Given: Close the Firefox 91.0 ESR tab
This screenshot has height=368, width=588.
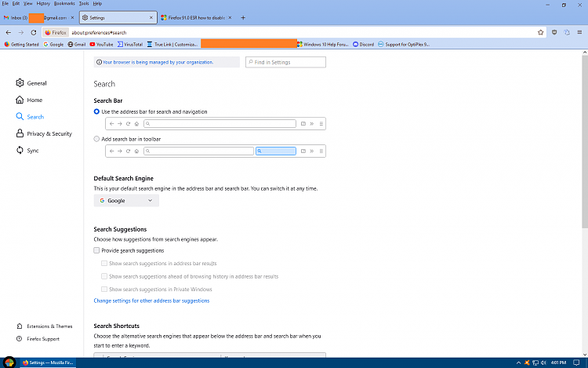Looking at the screenshot, I should 230,17.
